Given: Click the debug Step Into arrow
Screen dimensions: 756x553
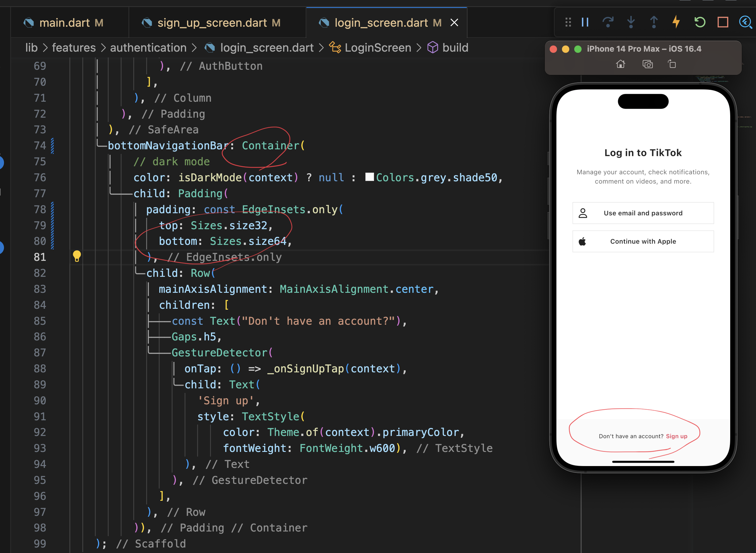Looking at the screenshot, I should click(x=631, y=22).
